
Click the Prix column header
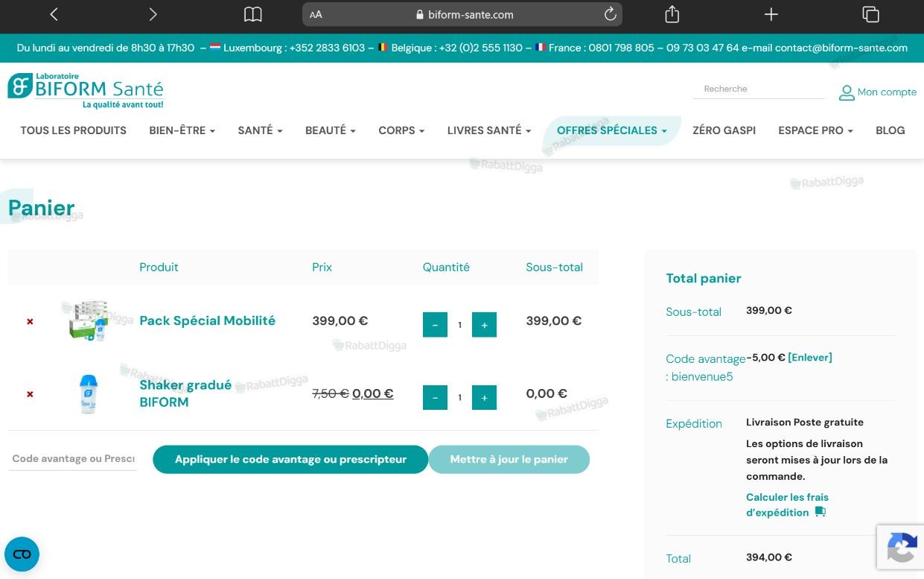322,268
